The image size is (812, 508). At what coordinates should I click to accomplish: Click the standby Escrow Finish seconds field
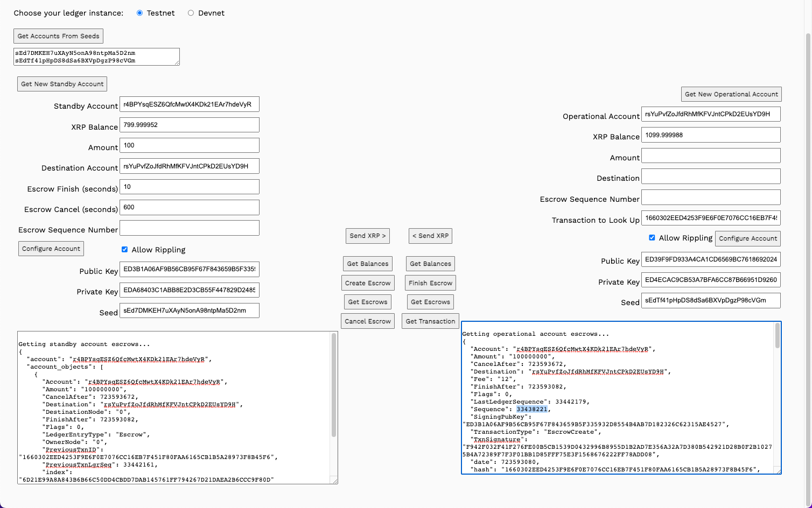[x=189, y=187]
